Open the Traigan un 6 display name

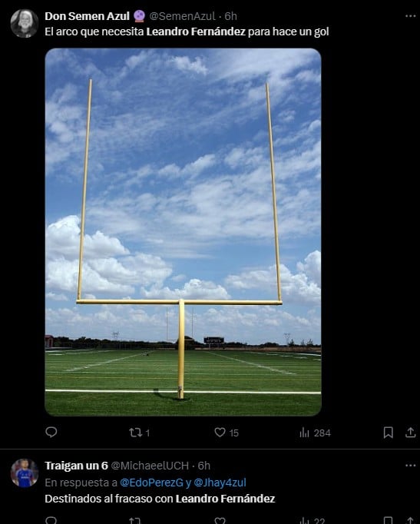(x=77, y=466)
